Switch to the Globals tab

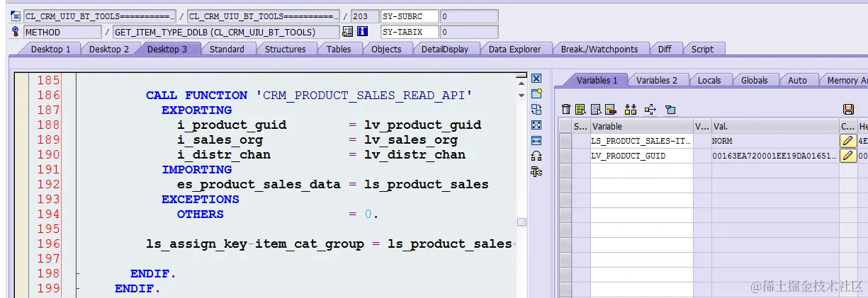[755, 80]
